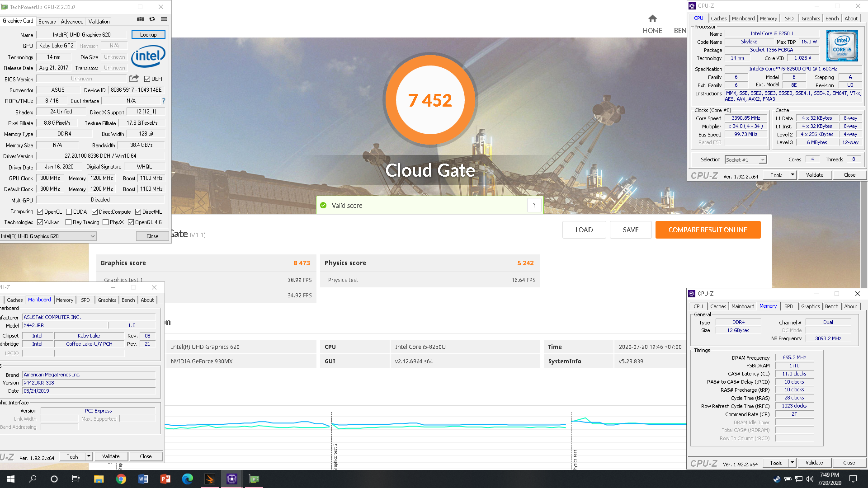Click the SAVE button in 3DMark

630,230
